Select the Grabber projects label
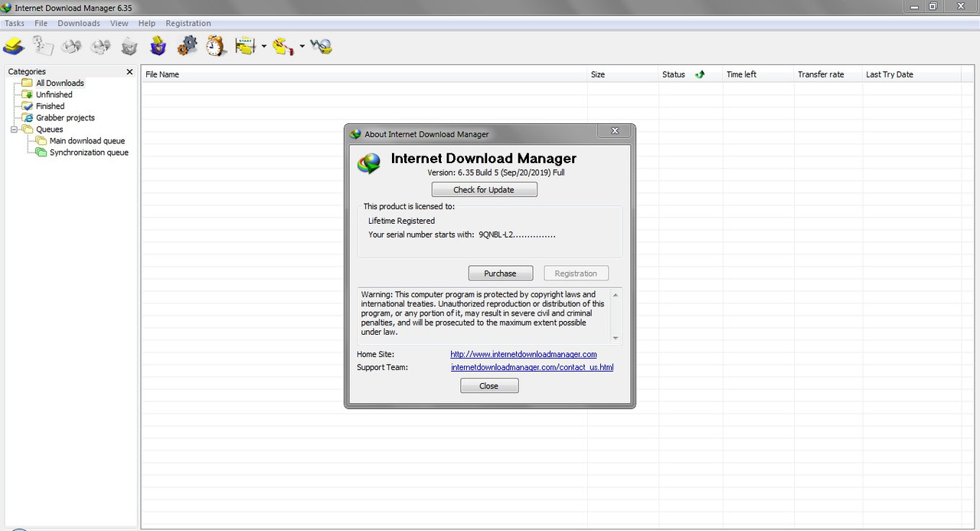Viewport: 980px width, 531px height. click(65, 117)
